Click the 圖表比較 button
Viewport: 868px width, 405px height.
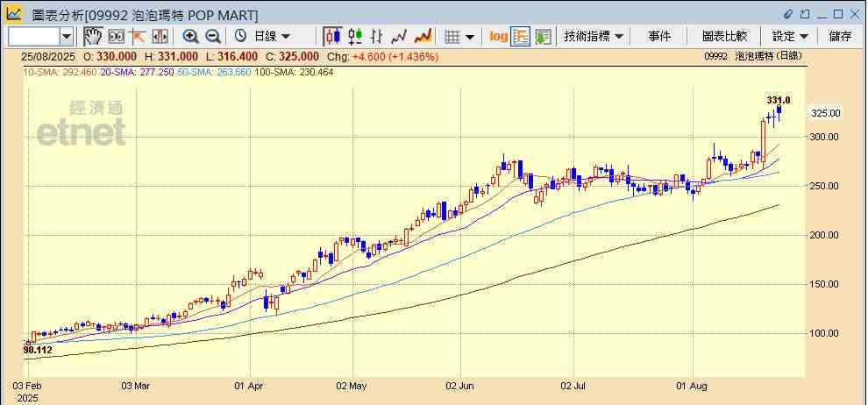click(x=724, y=37)
